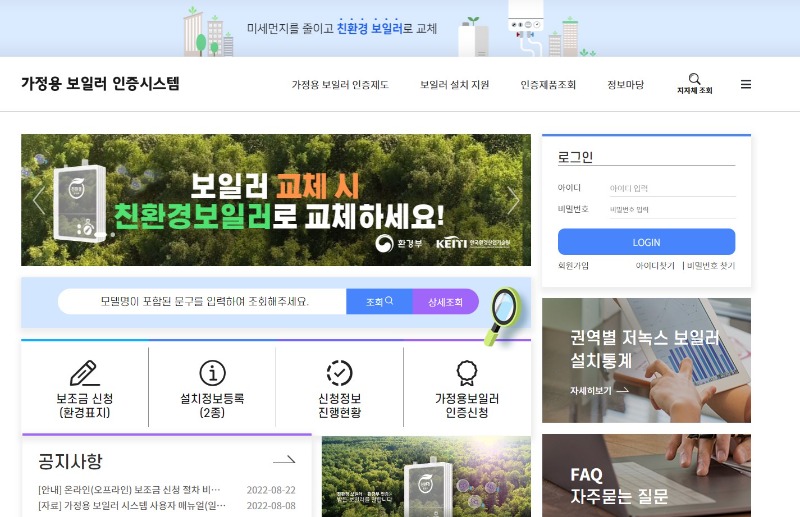This screenshot has width=800, height=517.
Task: Open 가정용 보일러 인증제도 menu
Action: pos(340,85)
